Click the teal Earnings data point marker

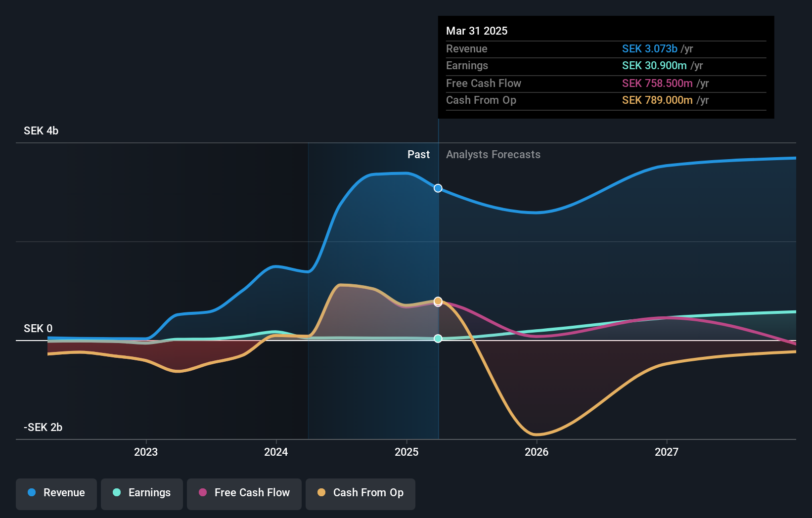click(x=438, y=339)
